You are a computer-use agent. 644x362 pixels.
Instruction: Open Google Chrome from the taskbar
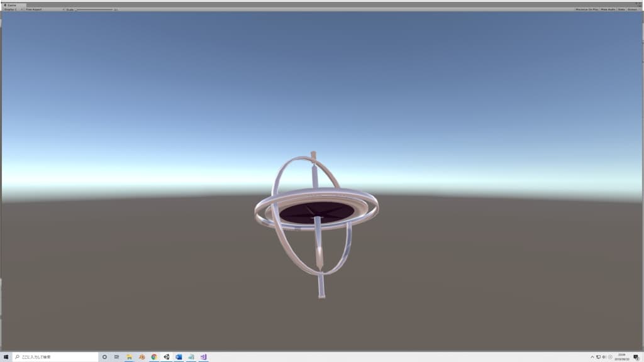click(x=154, y=357)
